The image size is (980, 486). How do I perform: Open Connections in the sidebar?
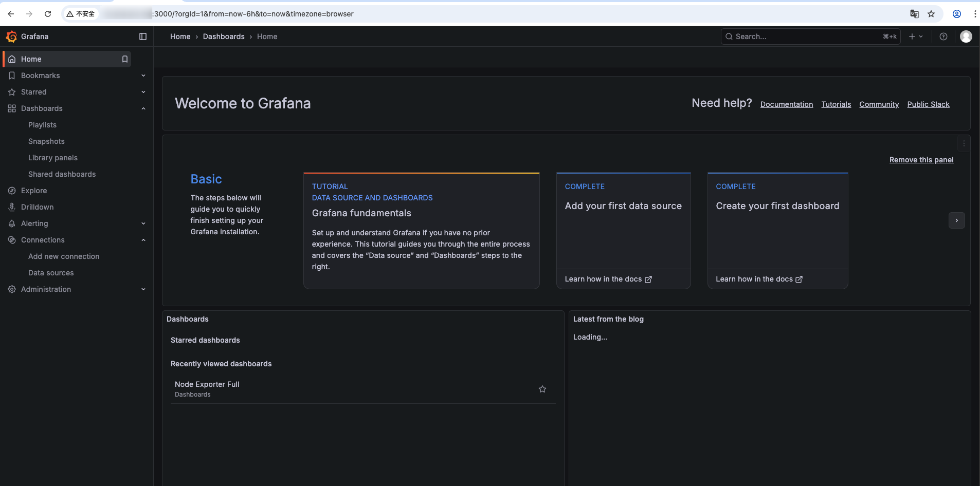(43, 240)
